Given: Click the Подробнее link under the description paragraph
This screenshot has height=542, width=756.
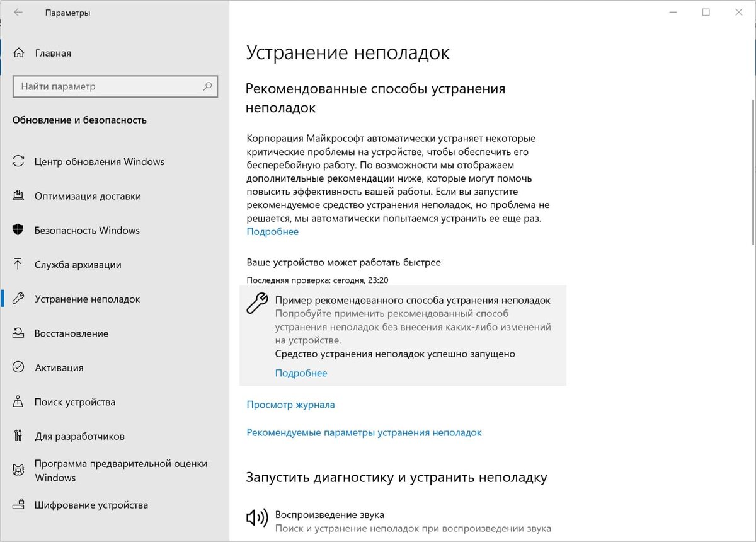Looking at the screenshot, I should [272, 231].
